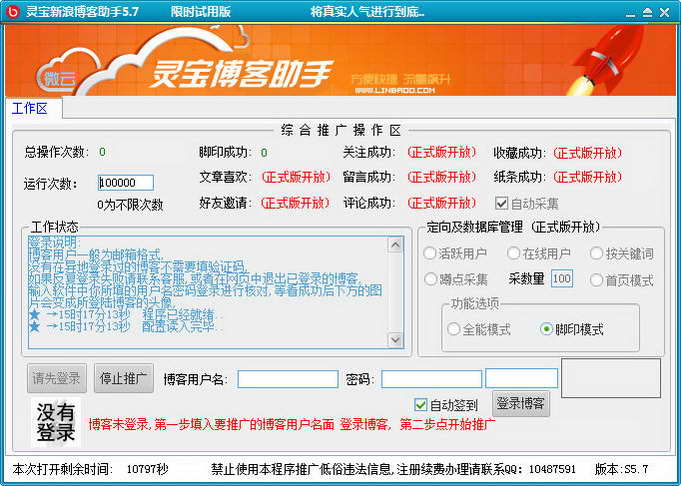Click the red 博客未登录 instruction message
The image size is (681, 486).
click(x=291, y=424)
